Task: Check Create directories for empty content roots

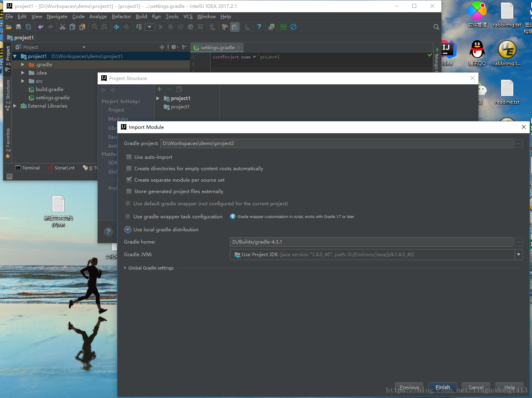Action: (129, 168)
